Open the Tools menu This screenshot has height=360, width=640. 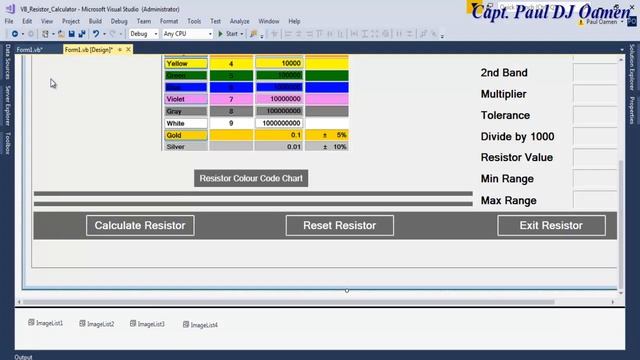pos(194,21)
